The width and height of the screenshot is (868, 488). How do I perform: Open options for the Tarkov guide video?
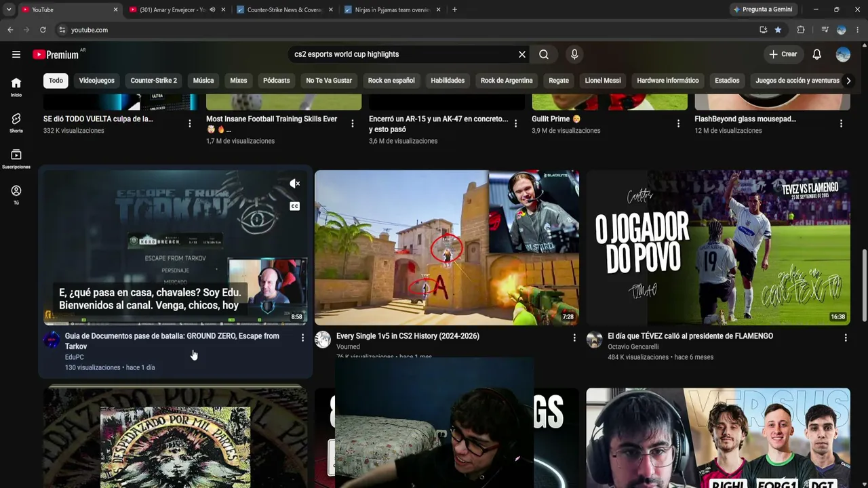point(302,338)
